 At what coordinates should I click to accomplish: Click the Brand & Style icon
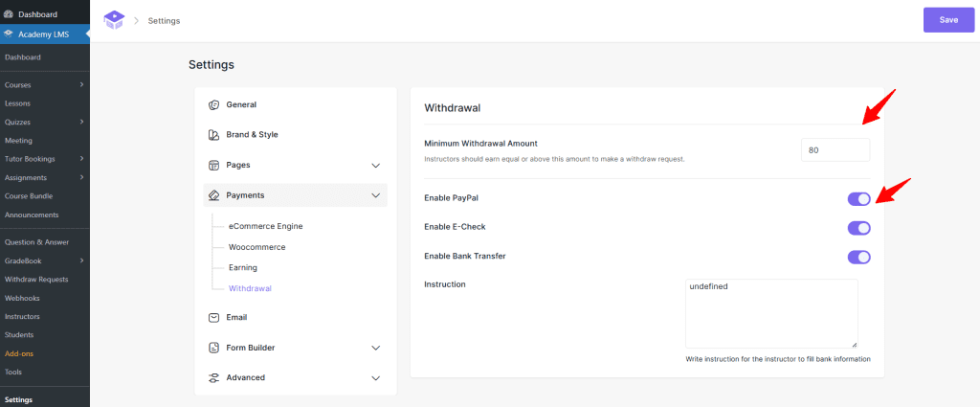[213, 135]
